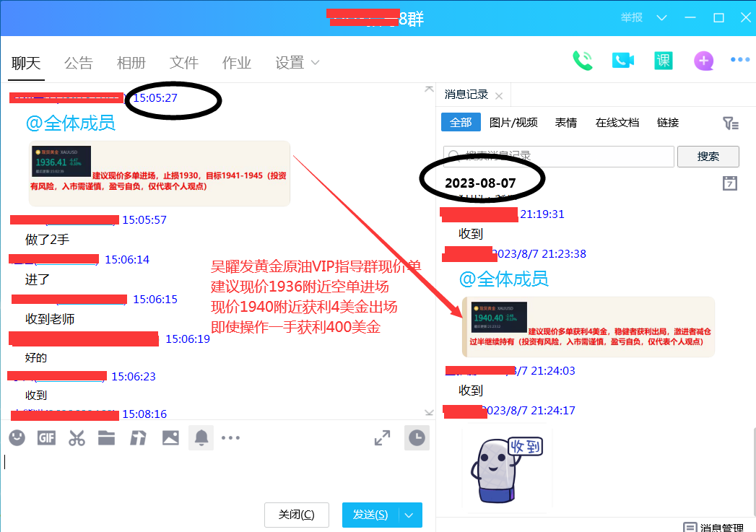Open more input toolbar options
This screenshot has width=756, height=532.
point(230,437)
